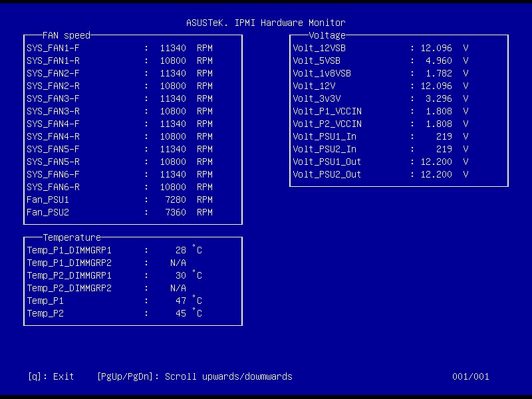Select the Temp_P1_DIMMGRP2 label
Image resolution: width=532 pixels, height=399 pixels.
[69, 263]
